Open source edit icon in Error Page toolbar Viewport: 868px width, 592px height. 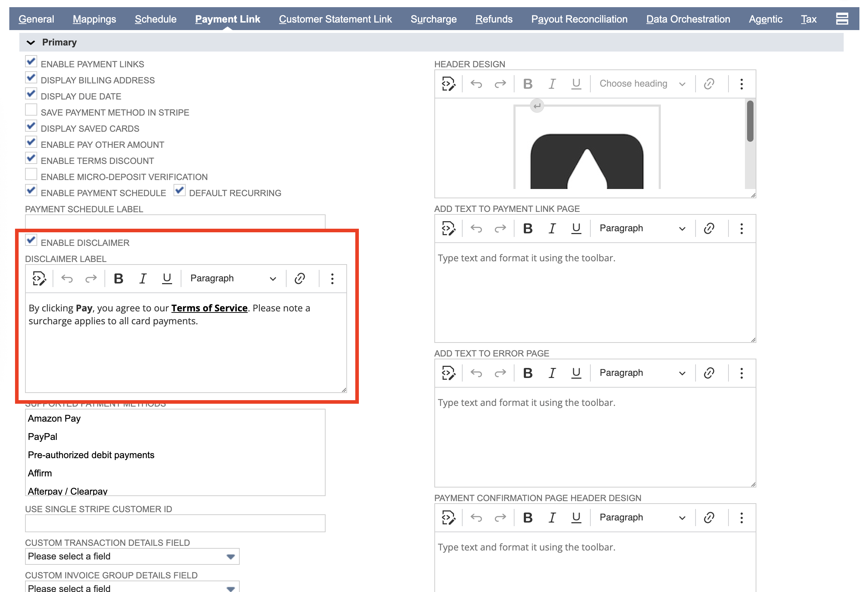click(449, 373)
